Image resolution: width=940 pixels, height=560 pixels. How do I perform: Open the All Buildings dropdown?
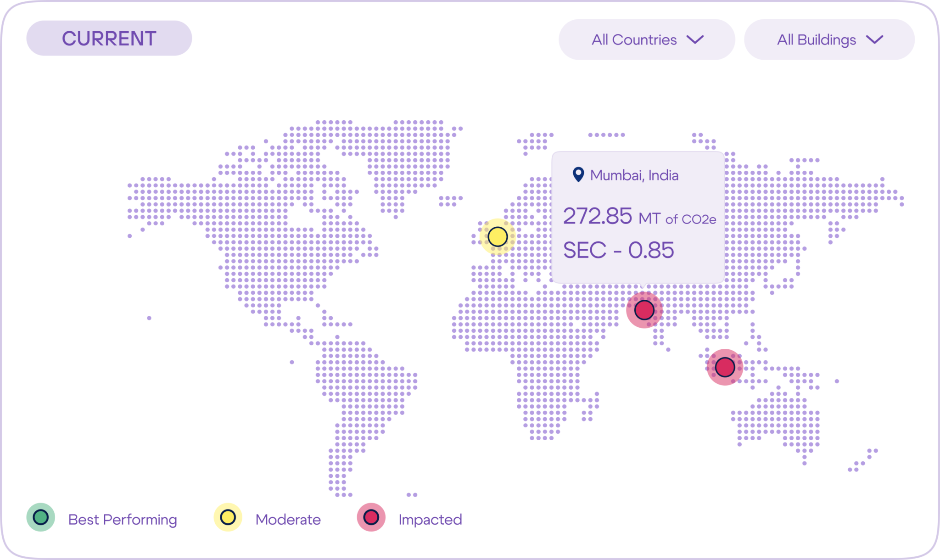point(829,39)
